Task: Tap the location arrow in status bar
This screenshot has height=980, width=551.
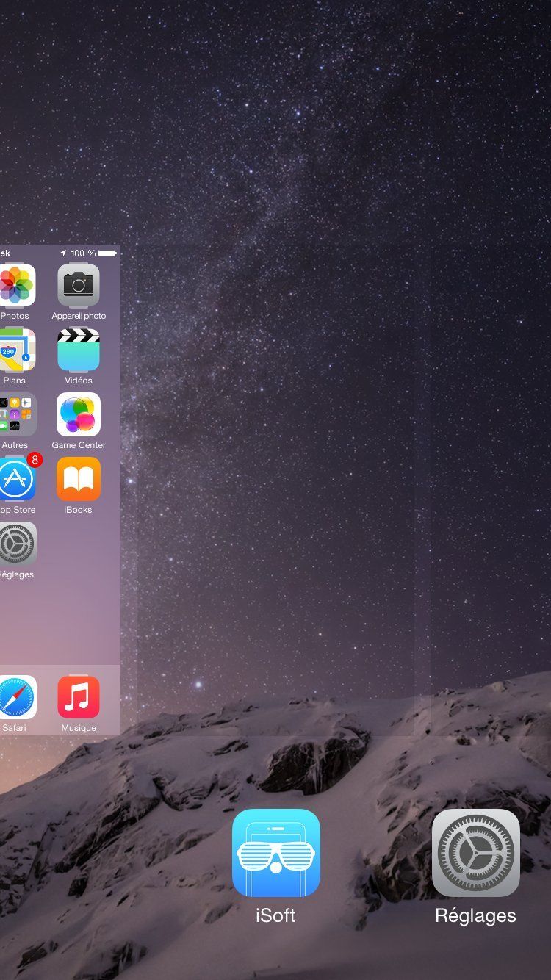Action: [63, 253]
